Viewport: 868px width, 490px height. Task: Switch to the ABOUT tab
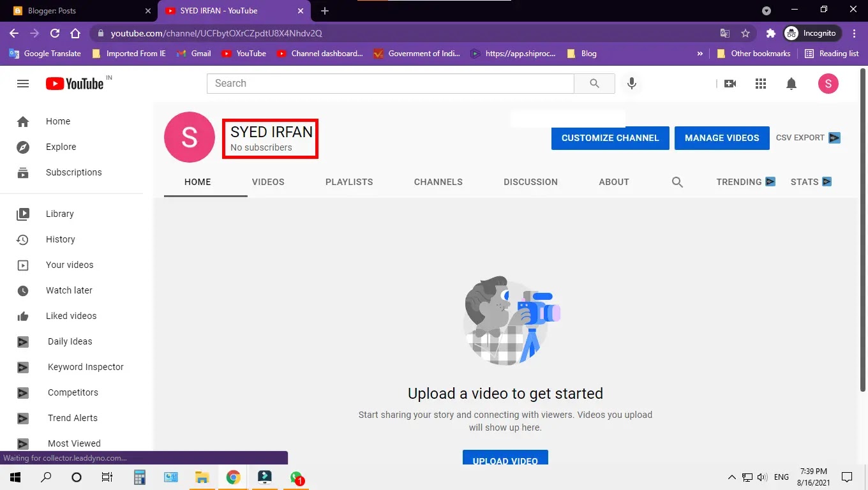point(614,182)
